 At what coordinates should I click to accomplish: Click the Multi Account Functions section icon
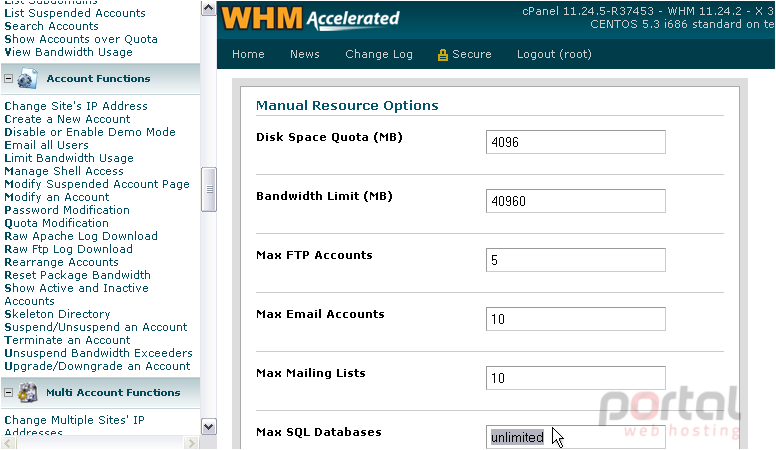click(x=28, y=393)
